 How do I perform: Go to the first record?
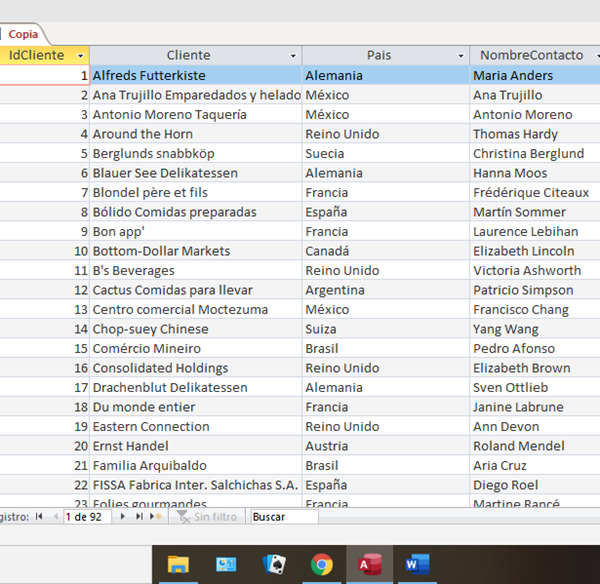pos(39,517)
